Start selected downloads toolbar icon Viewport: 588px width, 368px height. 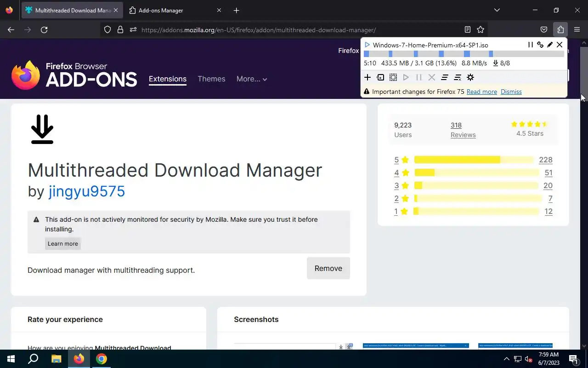tap(406, 77)
